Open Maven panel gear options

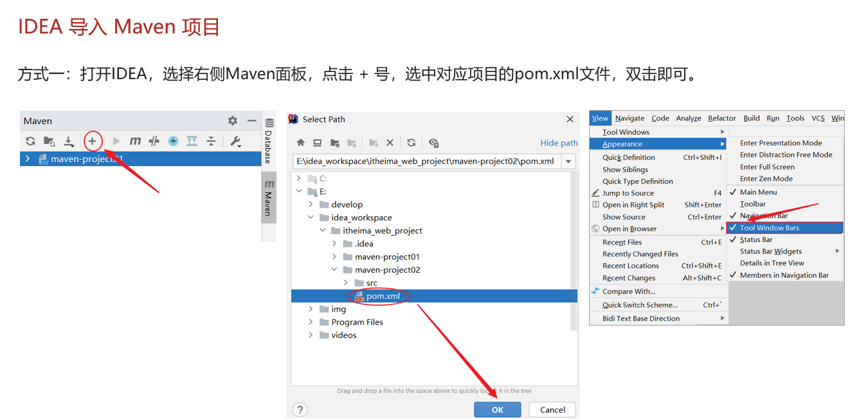point(233,120)
